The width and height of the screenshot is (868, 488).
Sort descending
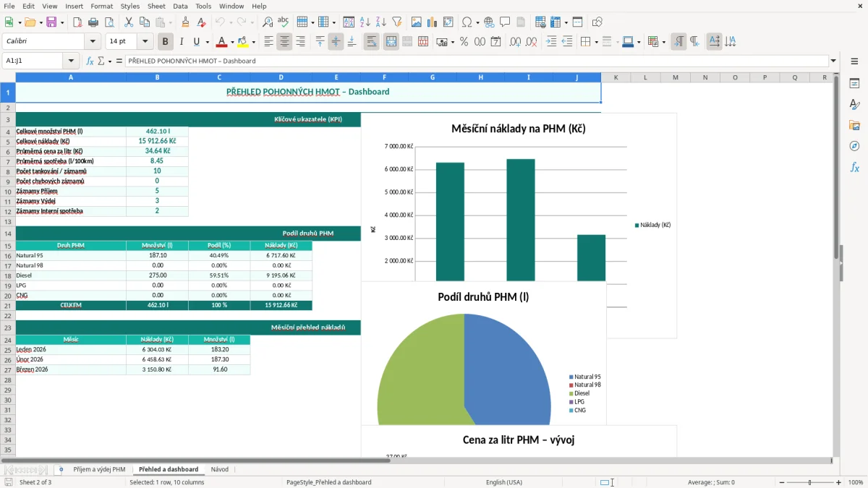[x=381, y=22]
